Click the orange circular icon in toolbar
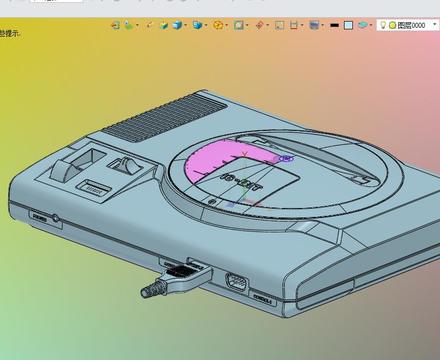Screen dimensions: 440x360 coord(218,25)
